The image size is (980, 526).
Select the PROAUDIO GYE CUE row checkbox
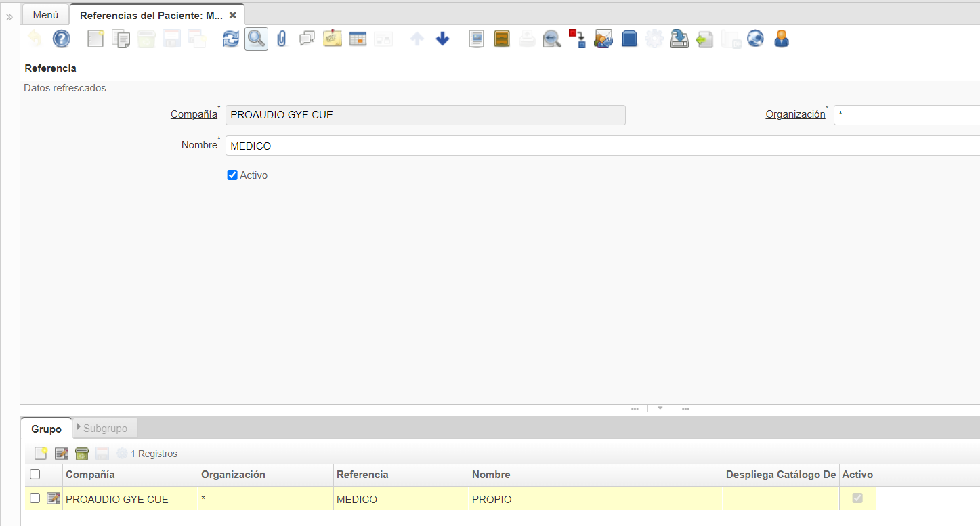[35, 499]
